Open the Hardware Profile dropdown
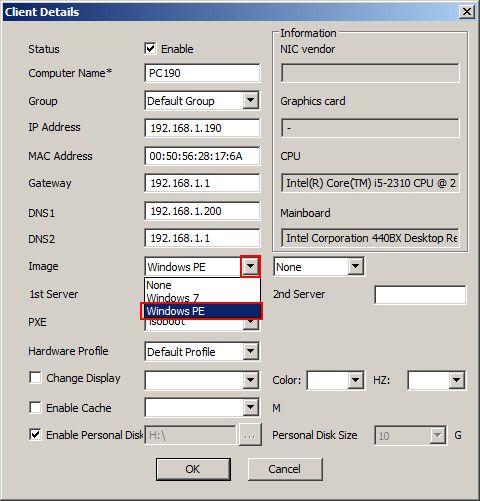480x501 pixels. pos(251,351)
